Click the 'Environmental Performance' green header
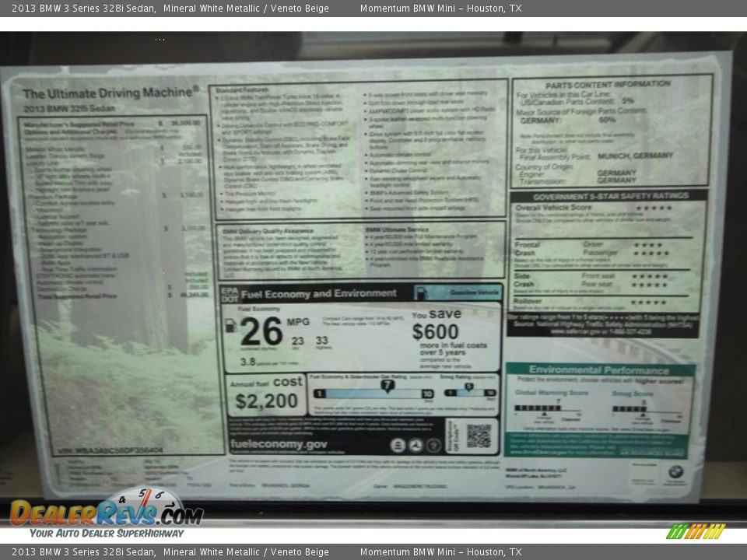 tap(599, 370)
